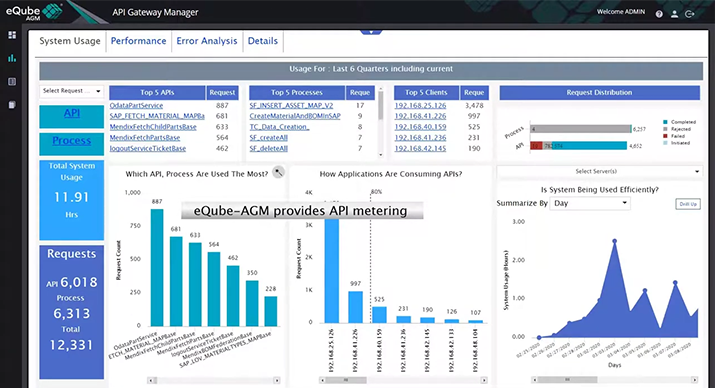
Task: Expand the collapsed header chevron handle
Action: point(371,32)
